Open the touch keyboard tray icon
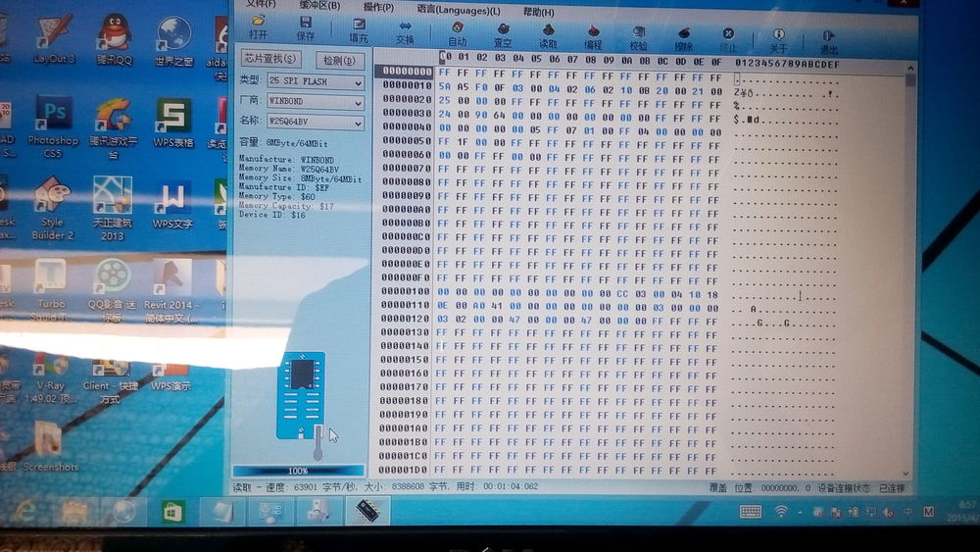 click(x=750, y=512)
